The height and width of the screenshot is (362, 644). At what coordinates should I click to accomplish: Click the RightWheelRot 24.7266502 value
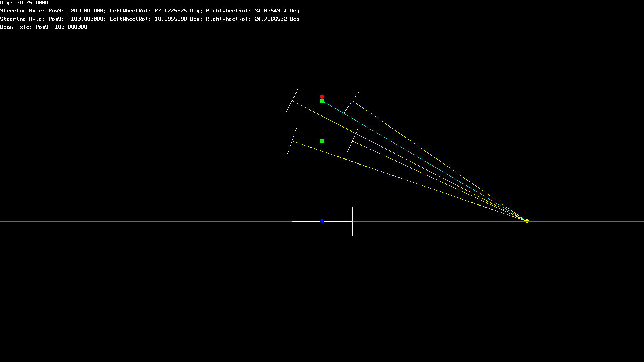270,19
